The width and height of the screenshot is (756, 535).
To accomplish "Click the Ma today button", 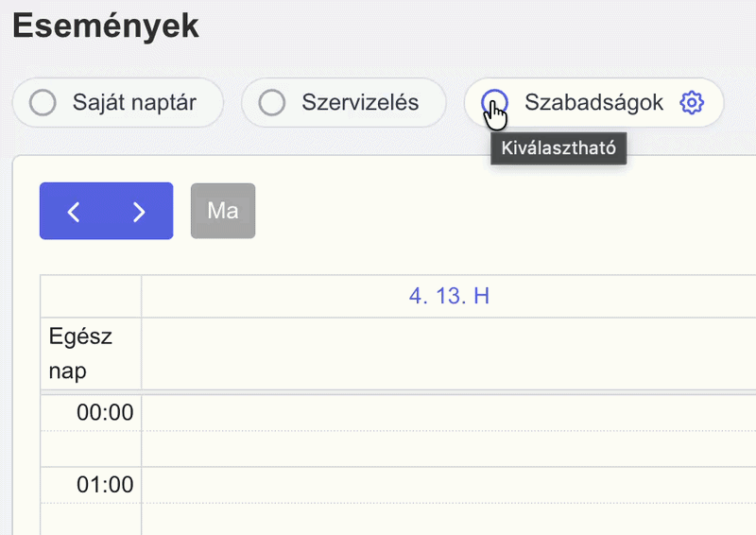I will click(223, 211).
